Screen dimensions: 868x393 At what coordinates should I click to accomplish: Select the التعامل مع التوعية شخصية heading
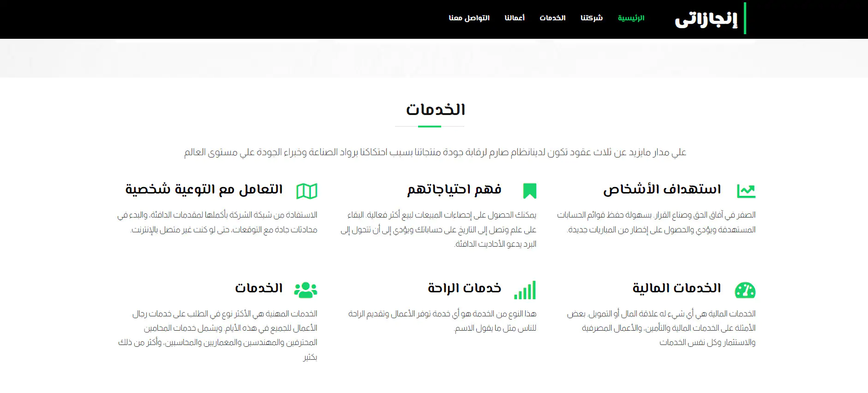click(204, 189)
